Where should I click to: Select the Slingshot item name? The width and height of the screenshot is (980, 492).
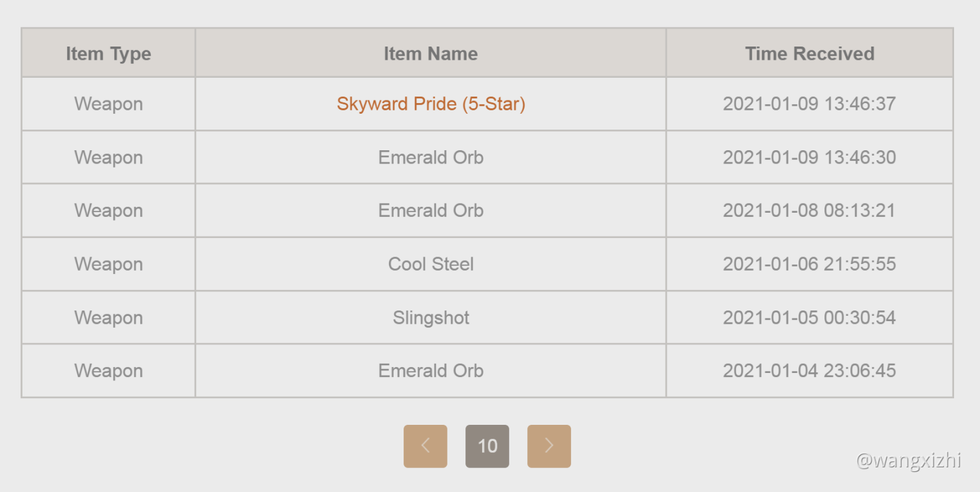431,318
